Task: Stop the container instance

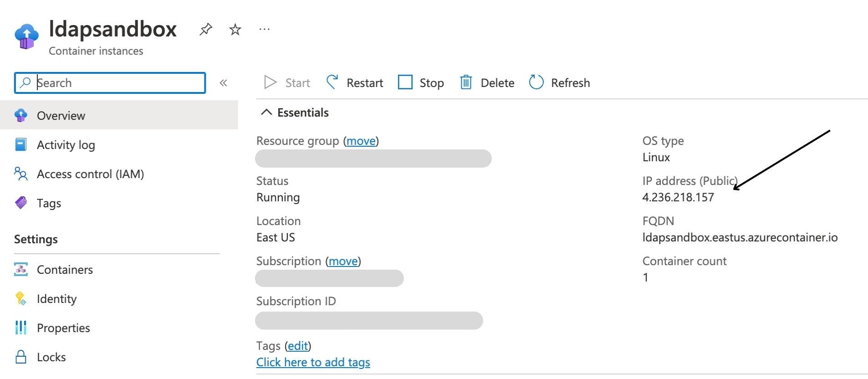Action: (x=420, y=82)
